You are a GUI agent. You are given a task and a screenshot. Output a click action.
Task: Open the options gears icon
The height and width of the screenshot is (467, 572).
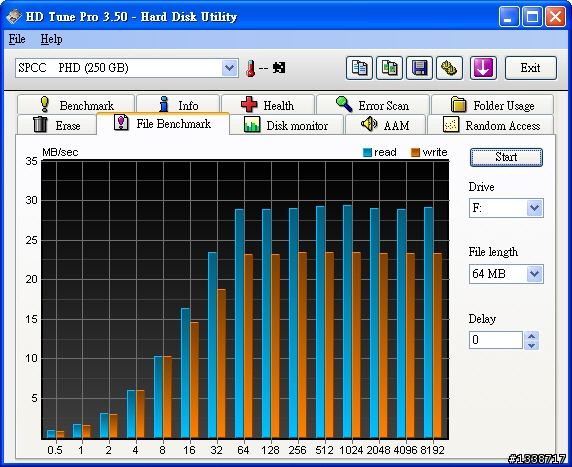[x=449, y=68]
